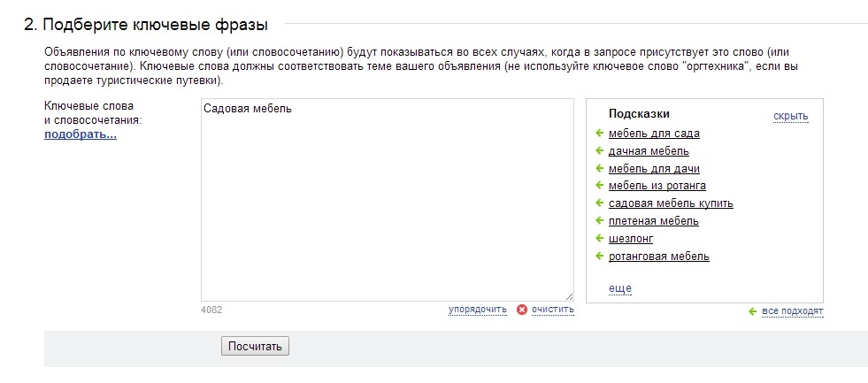Hide the Подсказки hints panel via 'скрыть'
868x383 pixels.
(790, 116)
